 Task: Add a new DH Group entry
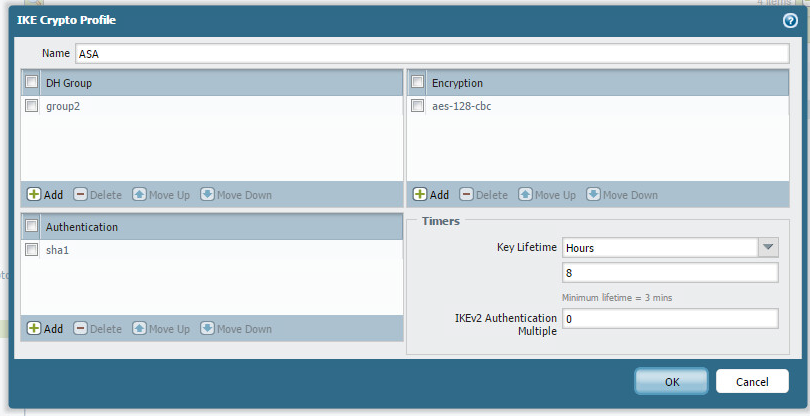coord(45,195)
